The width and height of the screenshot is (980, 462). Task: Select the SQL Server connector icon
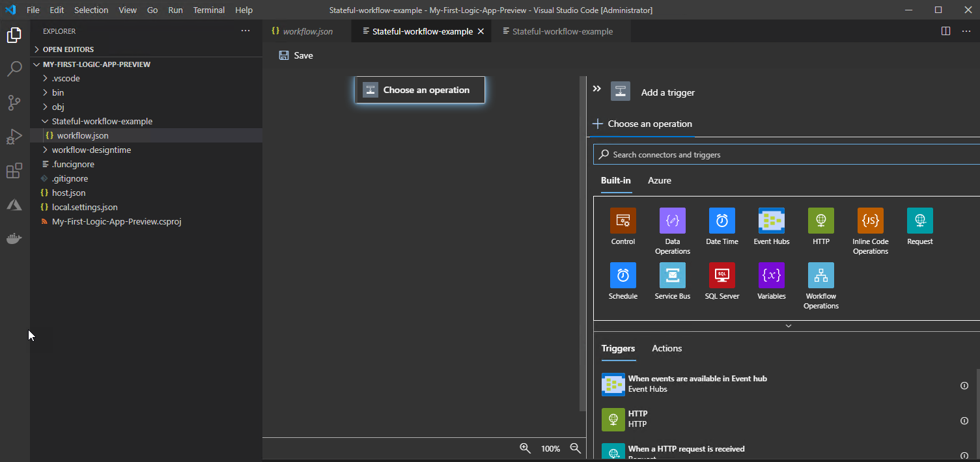tap(721, 275)
